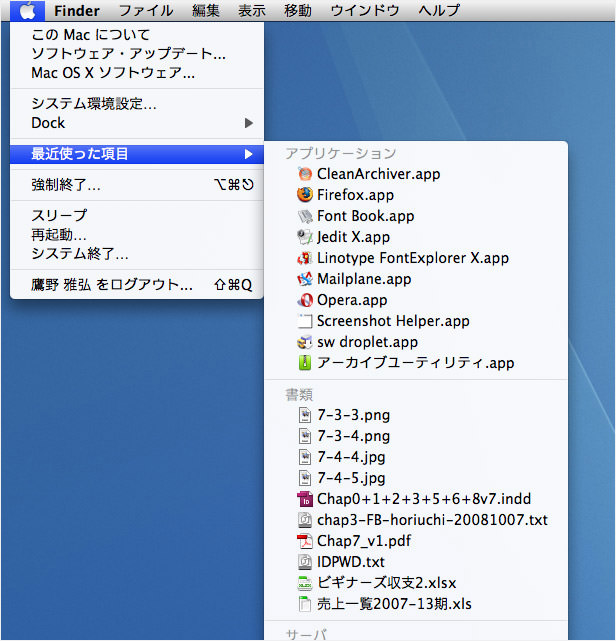Open sw droplet.app entry

click(x=416, y=342)
